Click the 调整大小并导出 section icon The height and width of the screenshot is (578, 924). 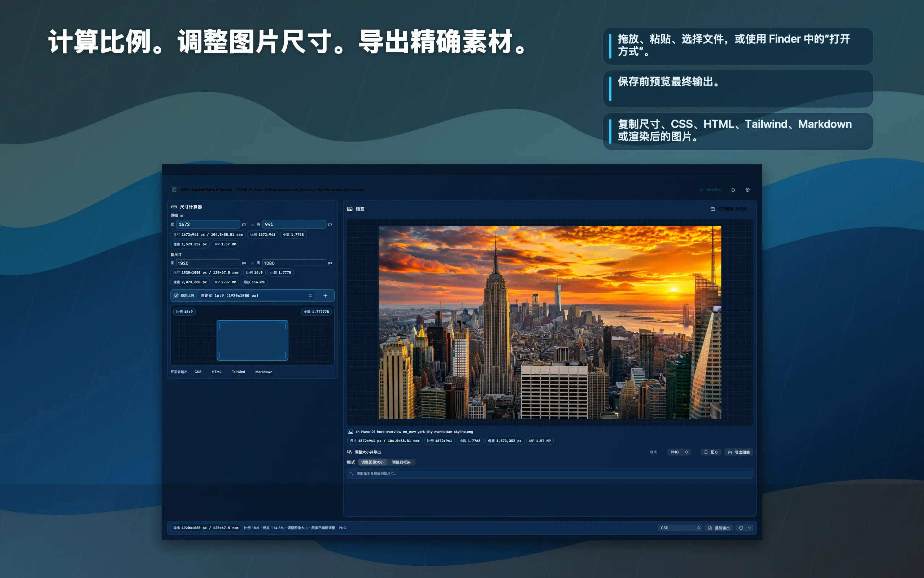click(349, 452)
